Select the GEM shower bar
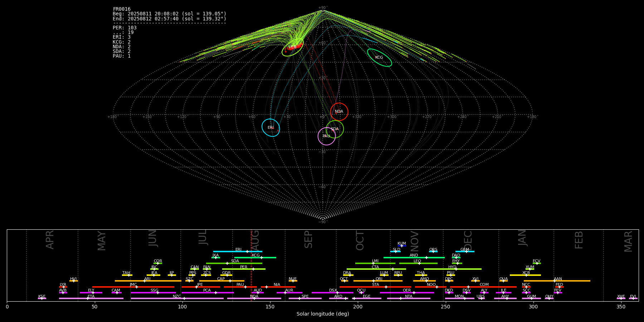Viewport: 644px width, 322px height. 465,252
